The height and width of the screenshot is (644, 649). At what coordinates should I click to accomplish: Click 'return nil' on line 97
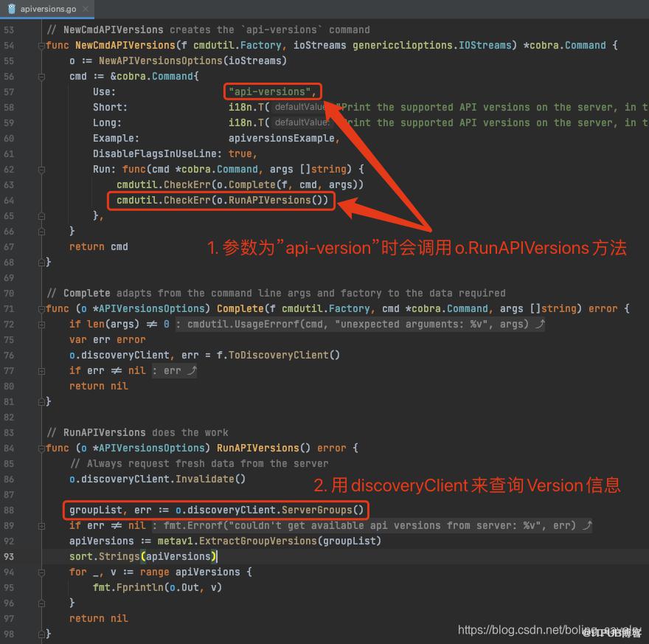click(x=99, y=619)
